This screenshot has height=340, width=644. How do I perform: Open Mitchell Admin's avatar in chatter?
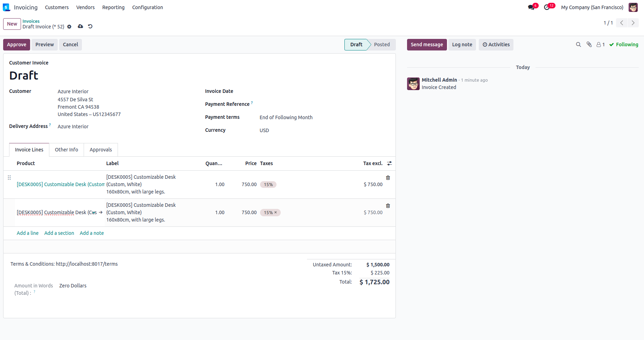click(413, 84)
